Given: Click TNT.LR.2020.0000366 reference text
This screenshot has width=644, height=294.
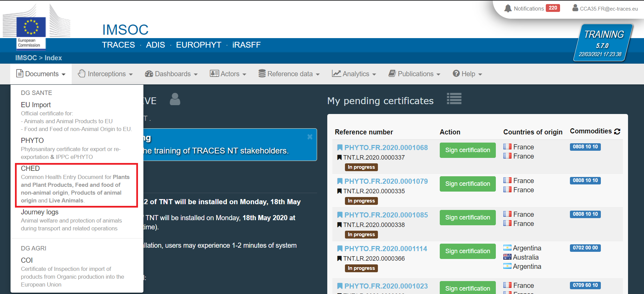Looking at the screenshot, I should [x=374, y=259].
